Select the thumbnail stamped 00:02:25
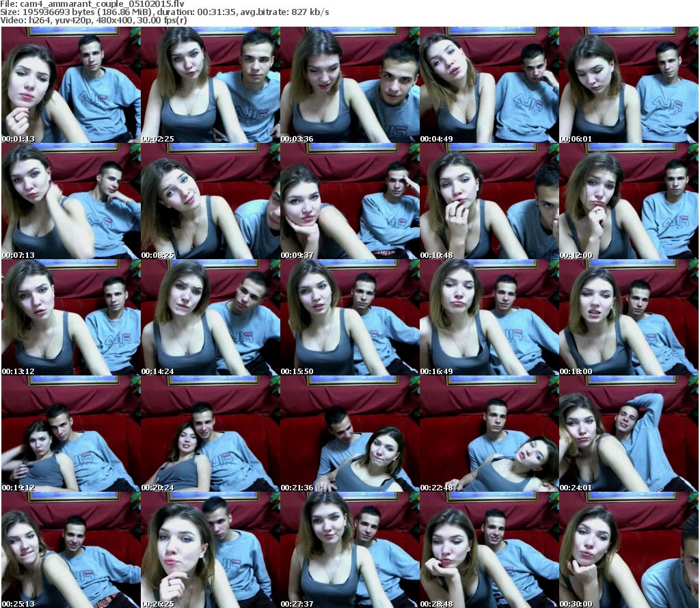The width and height of the screenshot is (700, 608). [211, 85]
